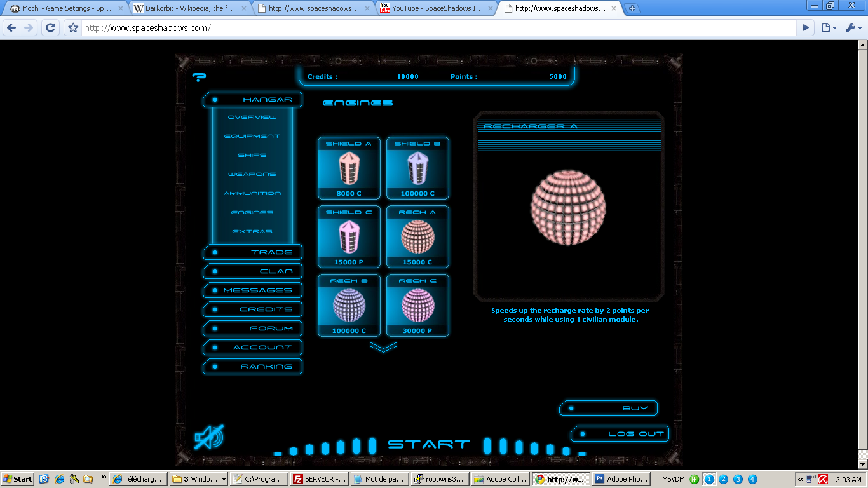This screenshot has width=868, height=488.
Task: Switch to virtual desktop 2
Action: click(723, 479)
